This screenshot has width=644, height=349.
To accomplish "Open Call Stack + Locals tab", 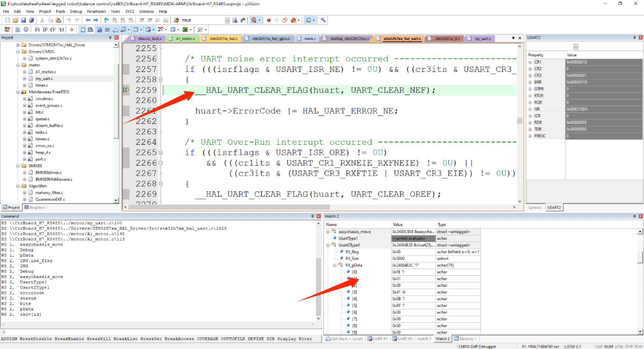I will coord(344,339).
